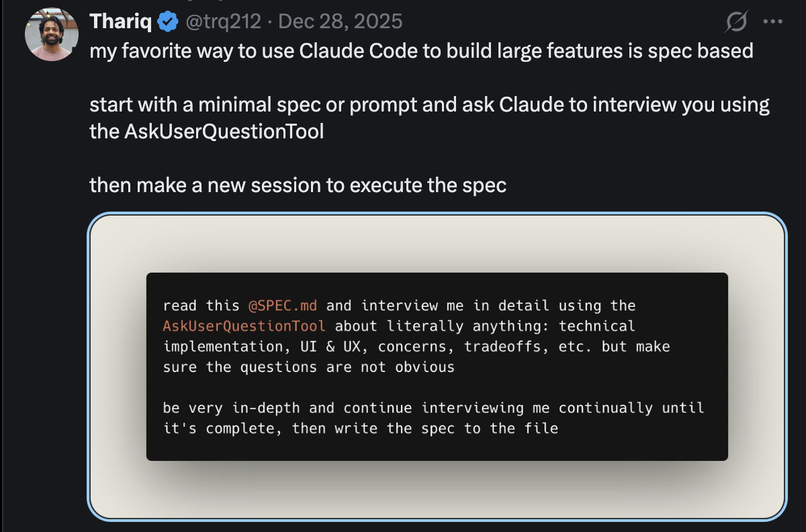Click "it's complete, then write the spec" line
This screenshot has height=532, width=806.
coord(361,428)
